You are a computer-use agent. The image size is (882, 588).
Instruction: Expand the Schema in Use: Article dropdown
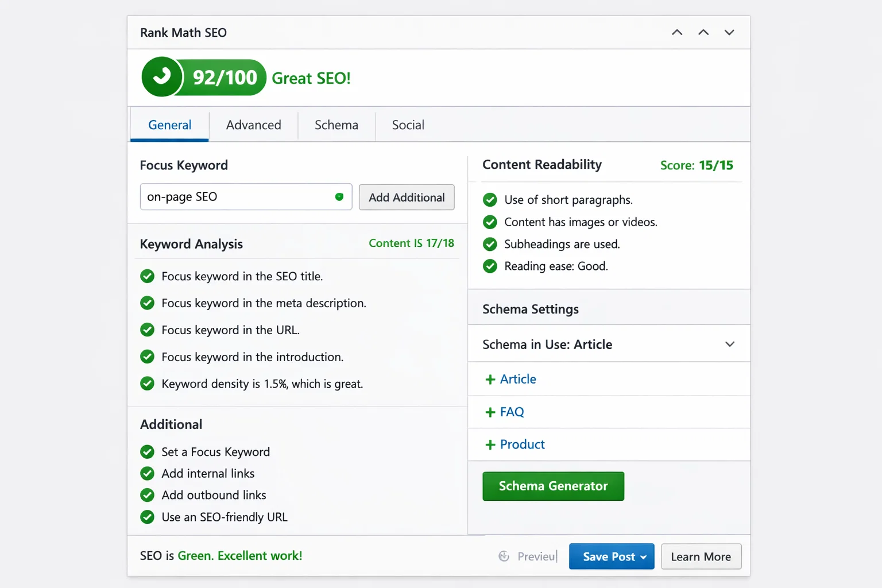point(729,345)
